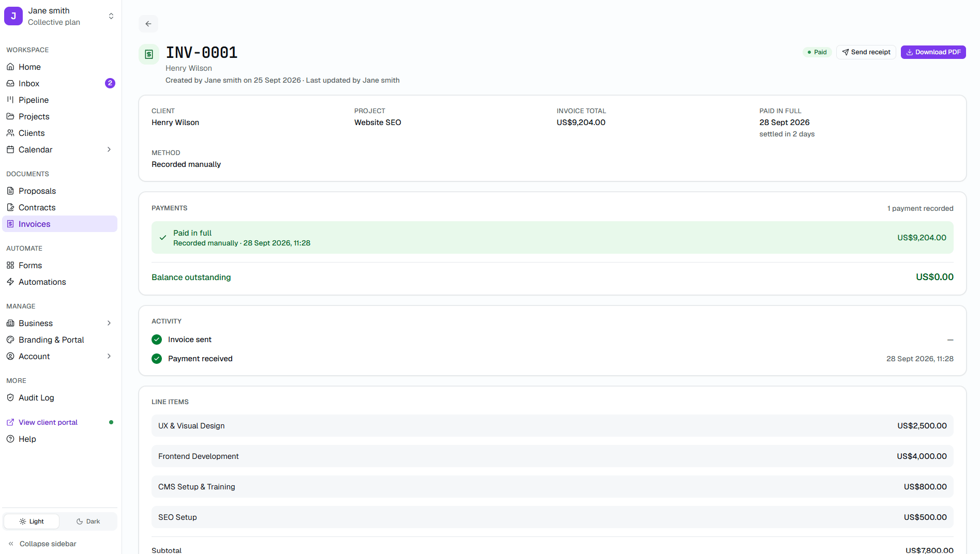Viewport: 980px width, 554px height.
Task: Click the Audit Log shield icon
Action: click(10, 397)
